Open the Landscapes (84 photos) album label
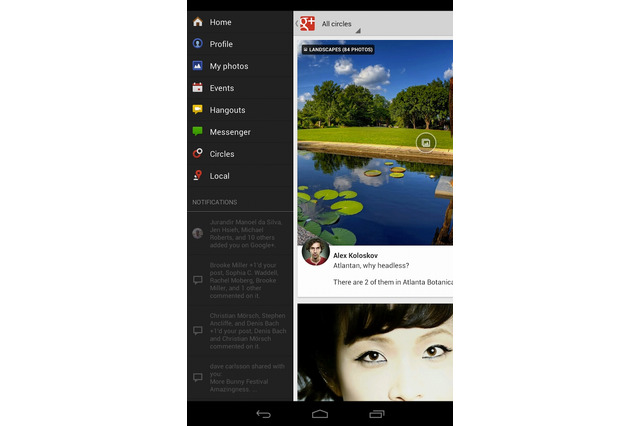640x426 pixels. pos(338,49)
